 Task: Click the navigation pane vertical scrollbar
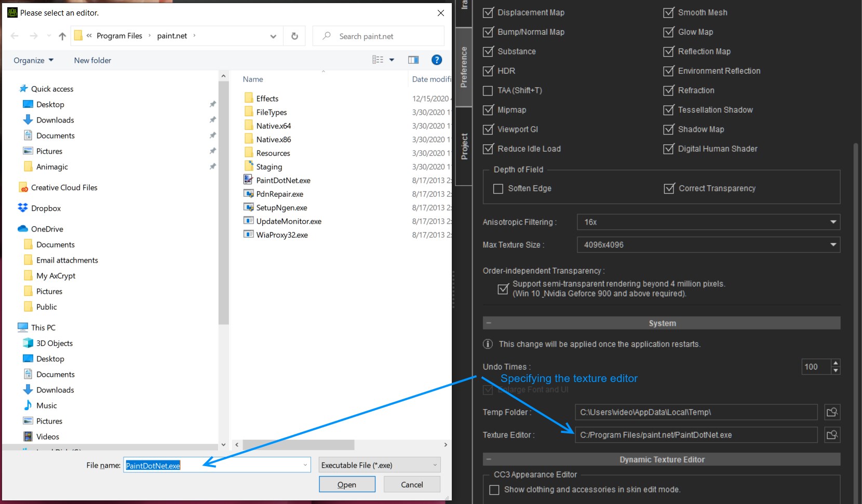tap(223, 202)
